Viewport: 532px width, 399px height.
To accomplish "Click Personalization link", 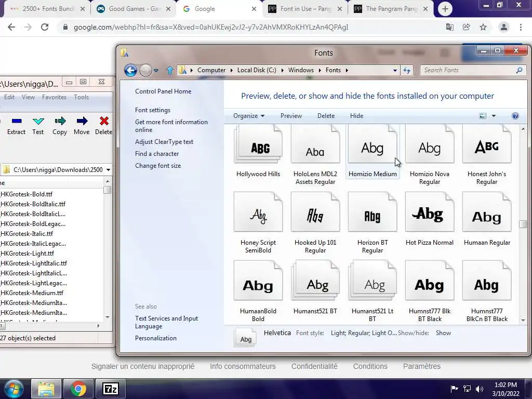I will click(x=156, y=338).
